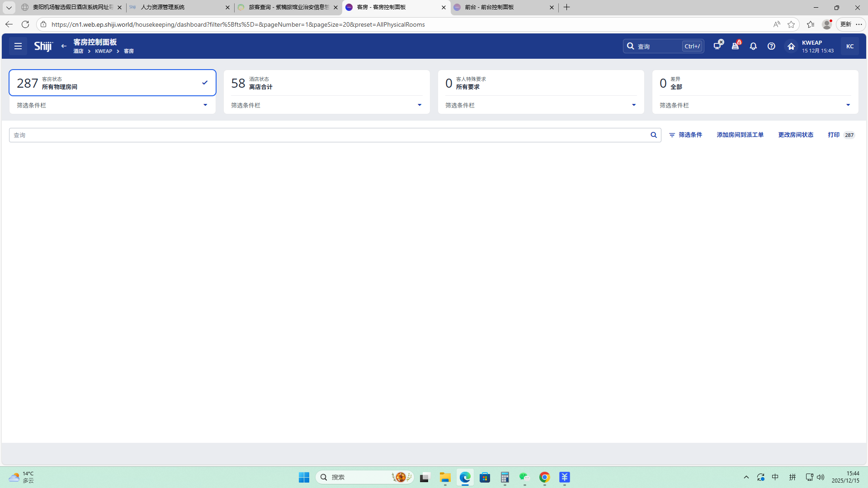
Task: Select the 所有要求 guest request card
Action: pyautogui.click(x=541, y=83)
